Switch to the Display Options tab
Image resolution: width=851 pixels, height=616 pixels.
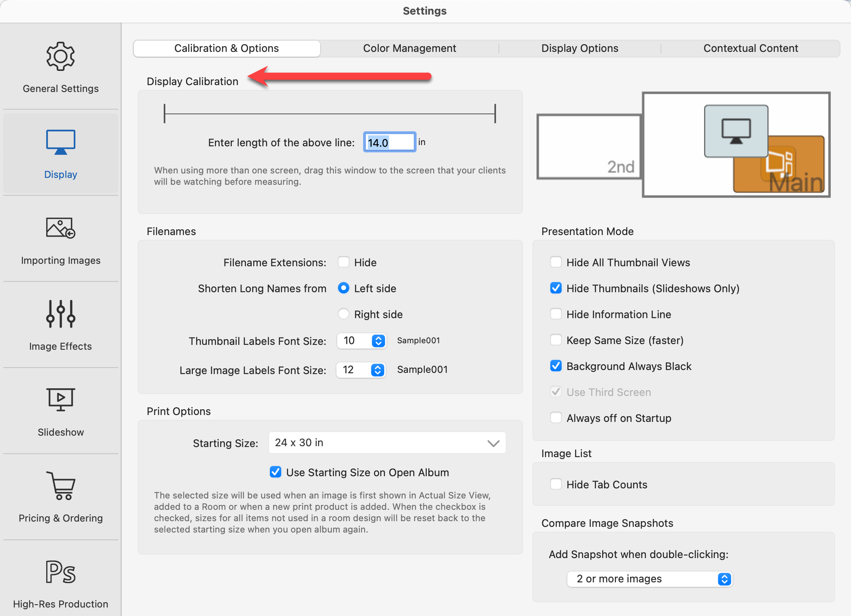pyautogui.click(x=579, y=48)
